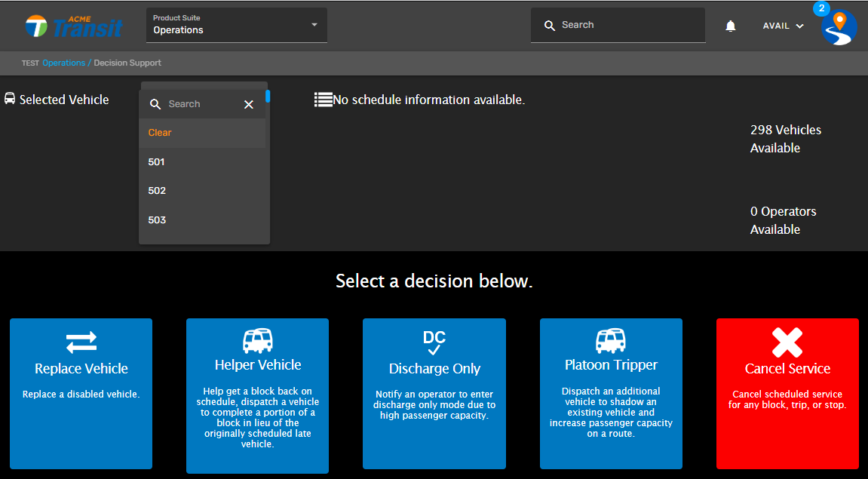
Task: Click Select a decision below heading
Action: [434, 281]
